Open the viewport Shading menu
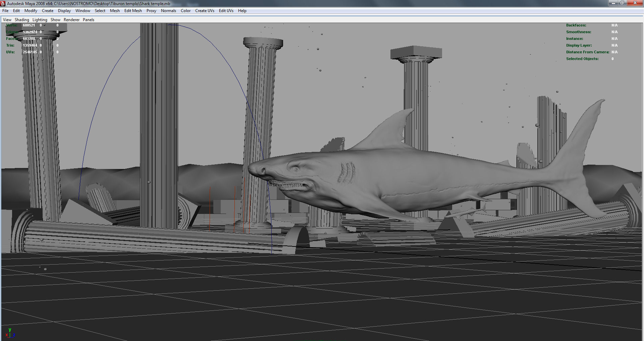This screenshot has width=644, height=341. pos(22,20)
